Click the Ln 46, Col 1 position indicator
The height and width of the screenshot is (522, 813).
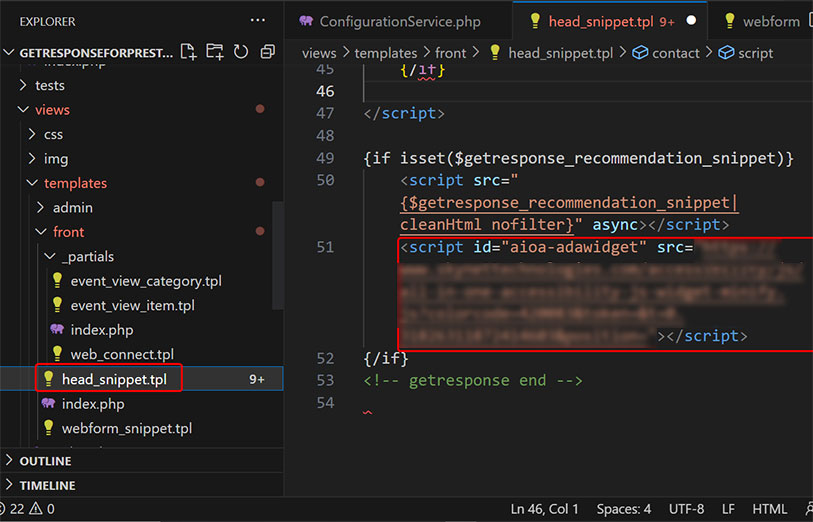[546, 509]
